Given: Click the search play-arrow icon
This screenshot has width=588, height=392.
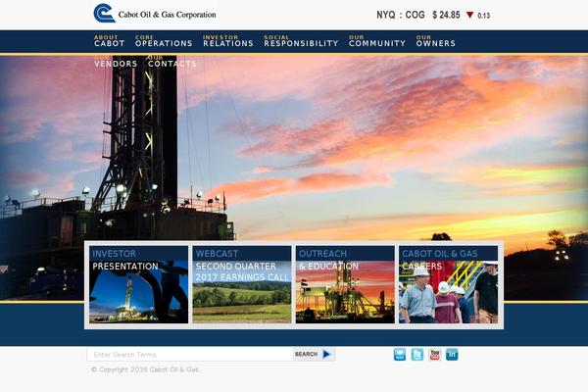Looking at the screenshot, I should click(x=326, y=354).
